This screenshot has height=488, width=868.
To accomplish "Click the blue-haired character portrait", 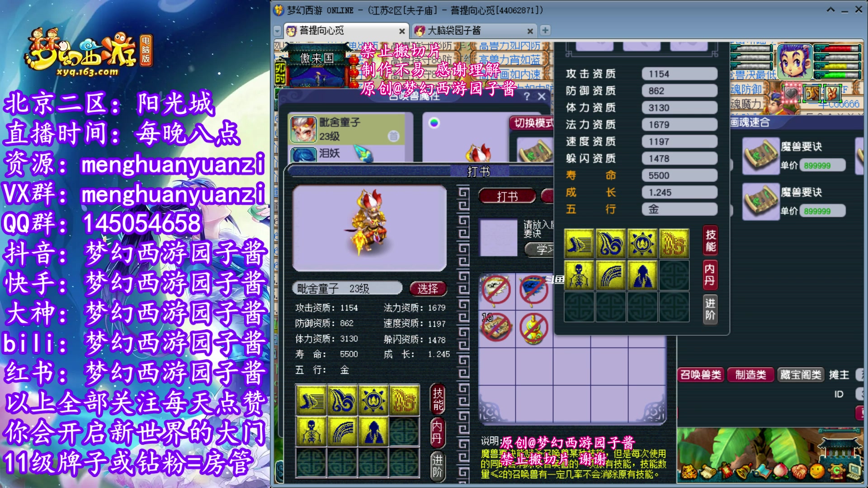I will pos(795,61).
